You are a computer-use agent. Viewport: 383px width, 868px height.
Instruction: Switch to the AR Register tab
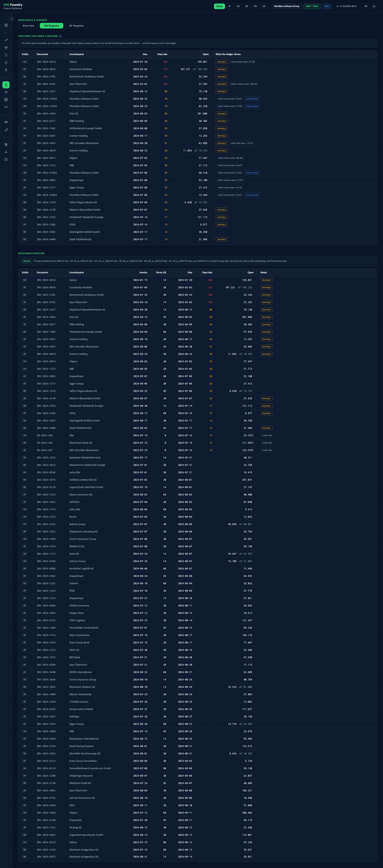[52, 26]
